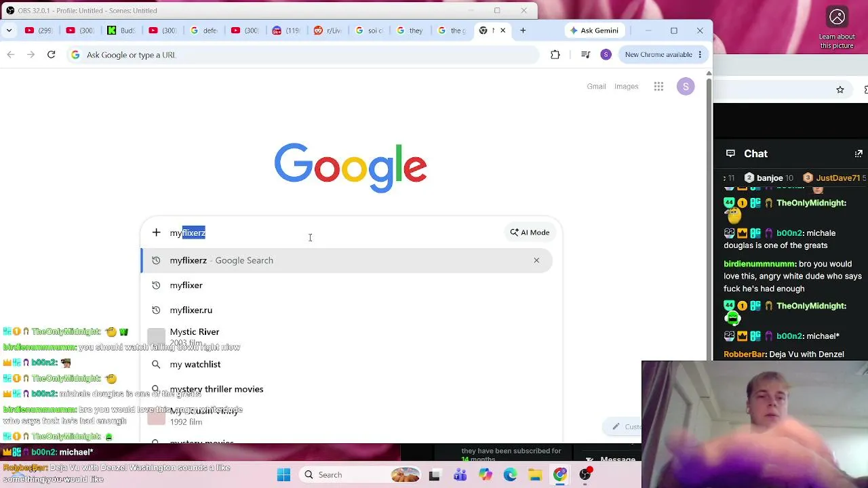Click the Mystic River thumbnail

[157, 337]
